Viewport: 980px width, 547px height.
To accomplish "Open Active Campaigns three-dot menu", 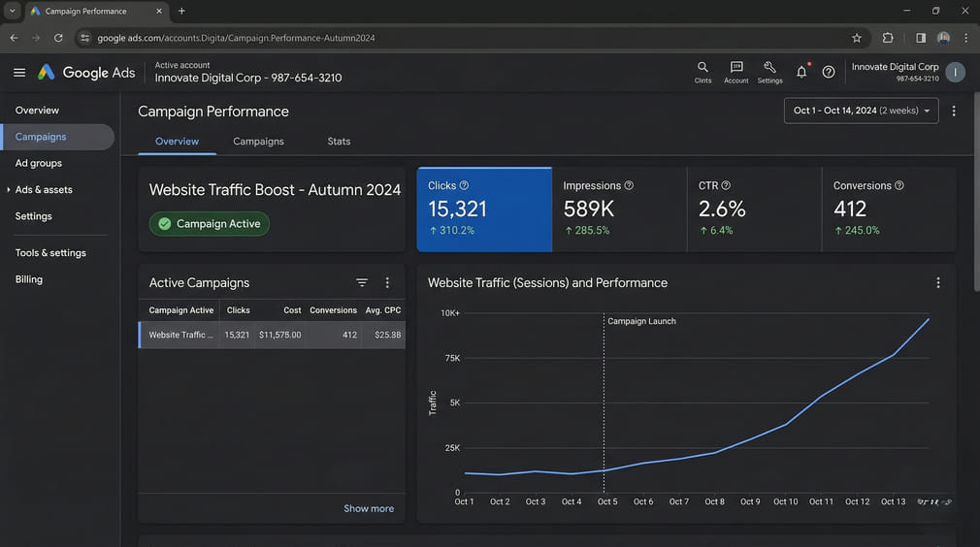I will click(387, 283).
